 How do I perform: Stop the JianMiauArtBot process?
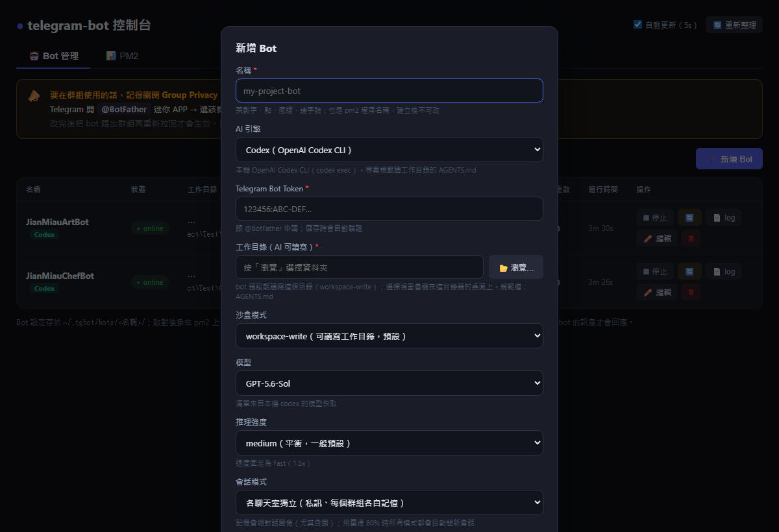(x=655, y=217)
